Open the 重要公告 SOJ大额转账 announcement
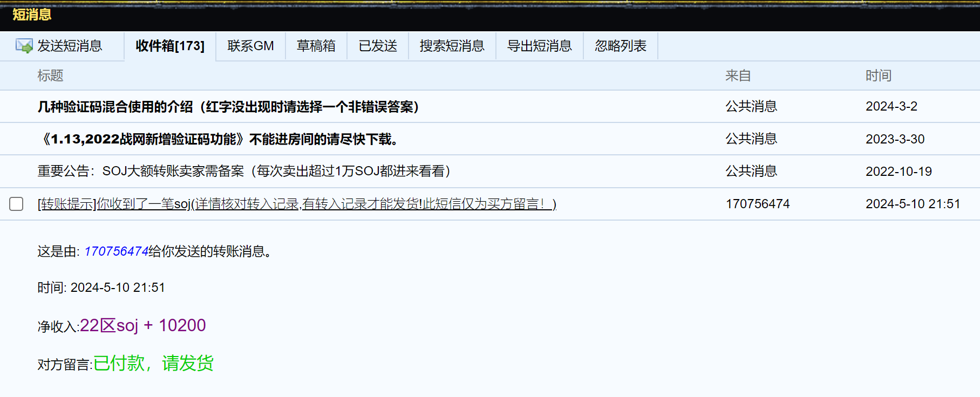Viewport: 980px width, 397px height. tap(244, 172)
